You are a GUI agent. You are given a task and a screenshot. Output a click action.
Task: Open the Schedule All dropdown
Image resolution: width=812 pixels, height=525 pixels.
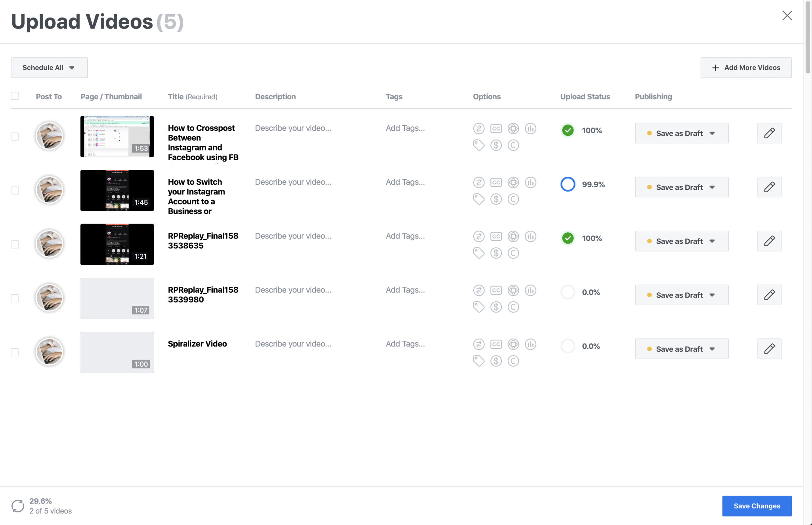tap(49, 67)
